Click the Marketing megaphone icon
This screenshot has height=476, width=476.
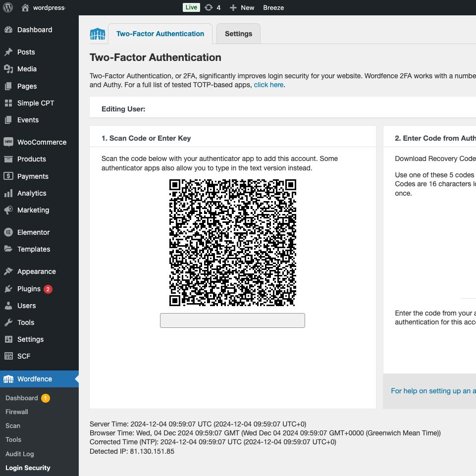8,210
